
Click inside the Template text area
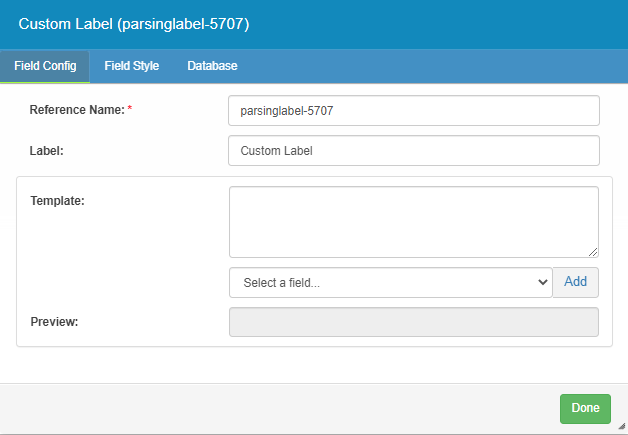(413, 221)
